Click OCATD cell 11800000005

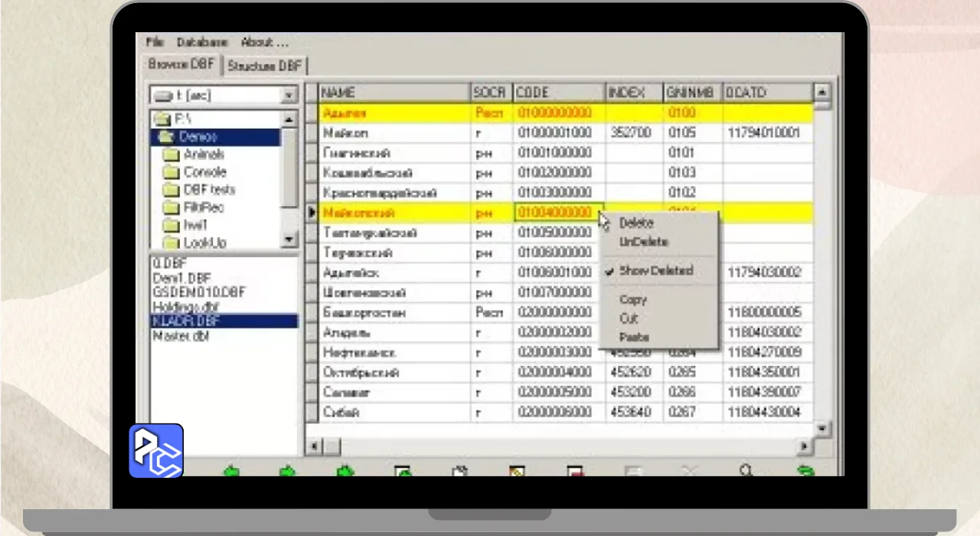click(x=766, y=312)
